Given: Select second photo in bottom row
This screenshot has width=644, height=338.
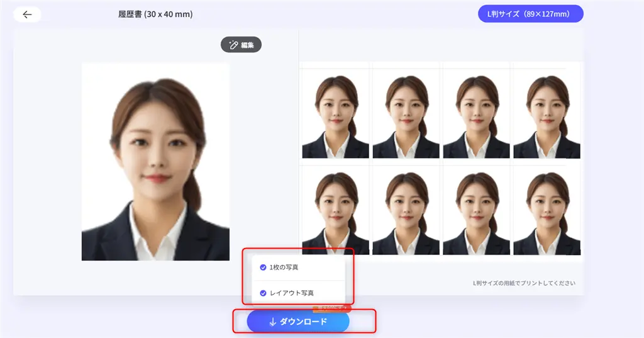Looking at the screenshot, I should click(x=406, y=210).
